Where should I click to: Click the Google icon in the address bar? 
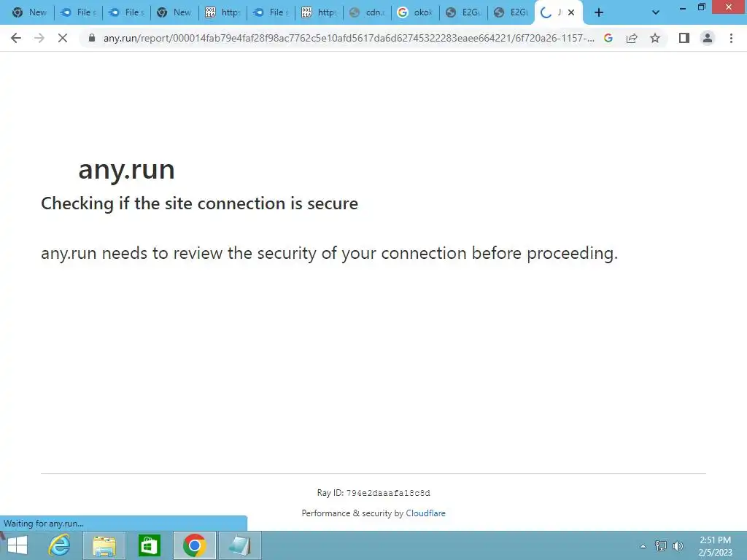pos(608,38)
